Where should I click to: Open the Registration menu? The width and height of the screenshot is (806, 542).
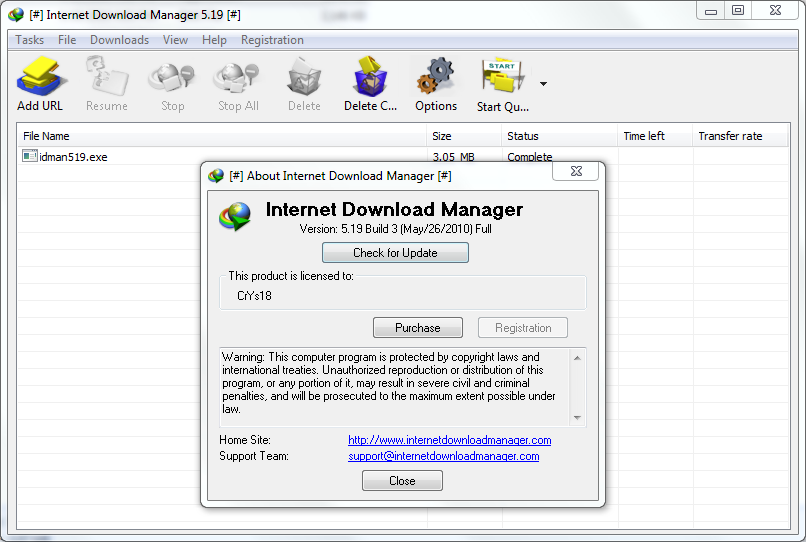tap(272, 40)
